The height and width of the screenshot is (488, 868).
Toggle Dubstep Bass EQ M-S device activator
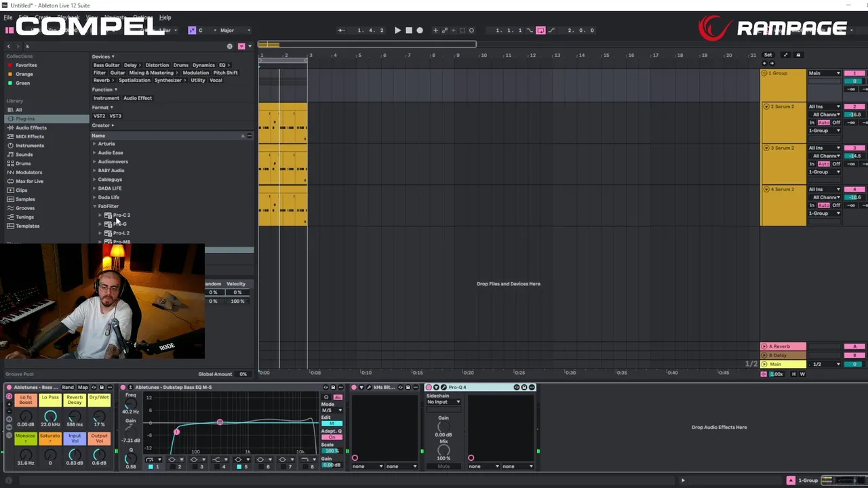123,387
